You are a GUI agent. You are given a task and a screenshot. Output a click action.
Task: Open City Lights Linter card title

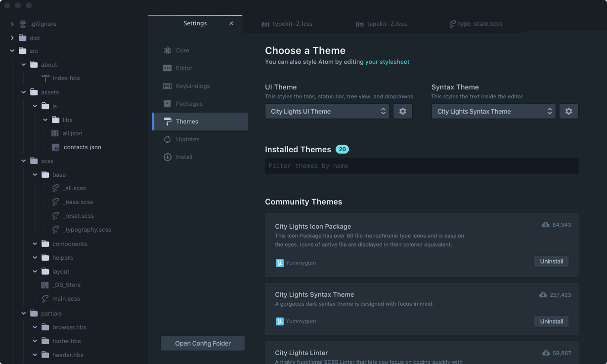(301, 353)
